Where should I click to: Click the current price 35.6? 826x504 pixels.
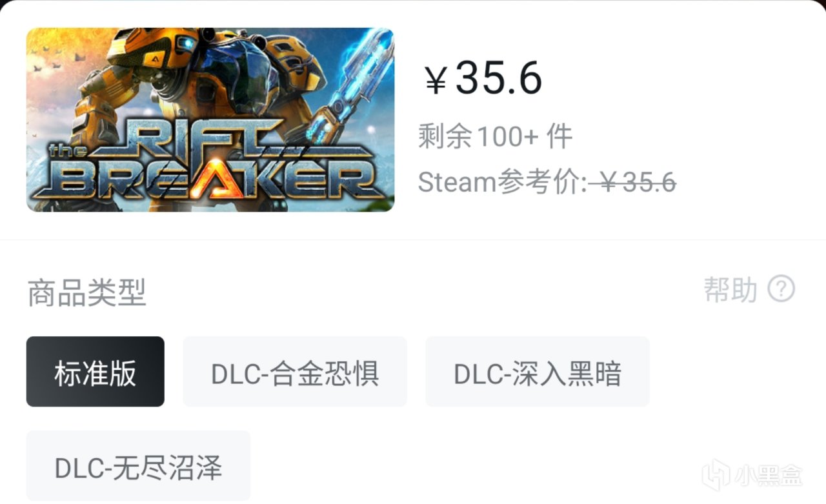(499, 79)
